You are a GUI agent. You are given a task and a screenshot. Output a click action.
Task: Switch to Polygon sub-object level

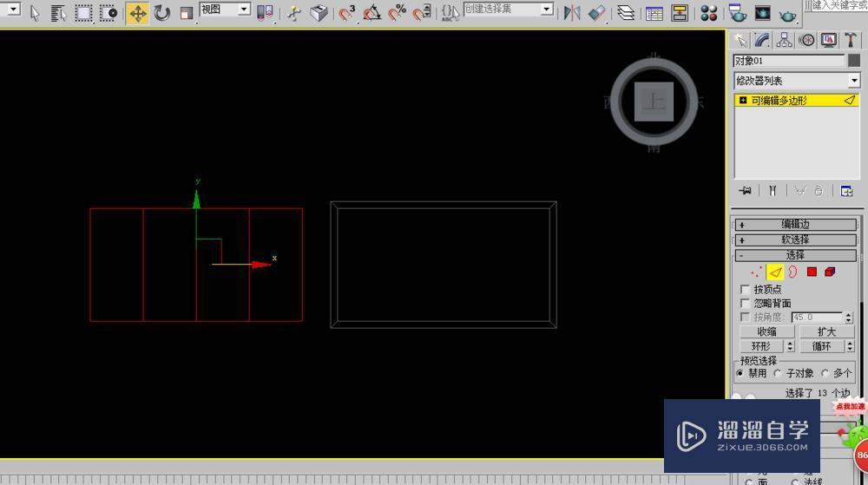coord(812,272)
